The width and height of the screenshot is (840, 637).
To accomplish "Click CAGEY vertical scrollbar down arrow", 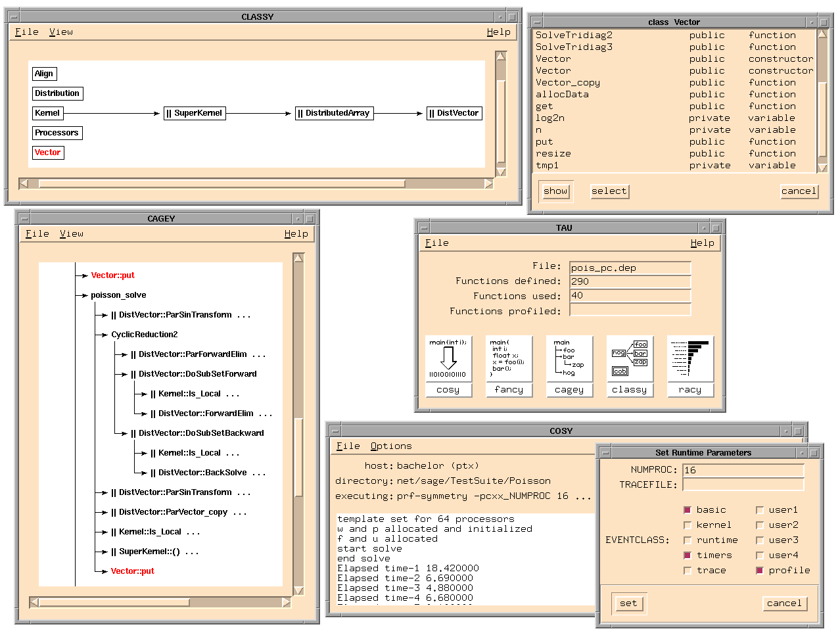I will pyautogui.click(x=298, y=590).
